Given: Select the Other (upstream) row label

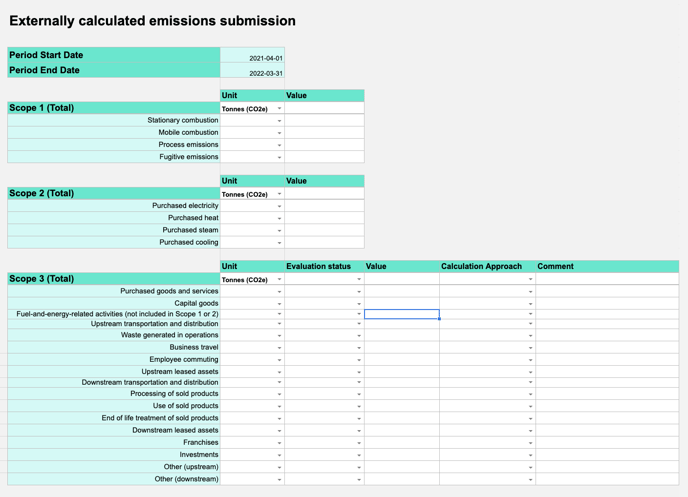Looking at the screenshot, I should (x=114, y=467).
